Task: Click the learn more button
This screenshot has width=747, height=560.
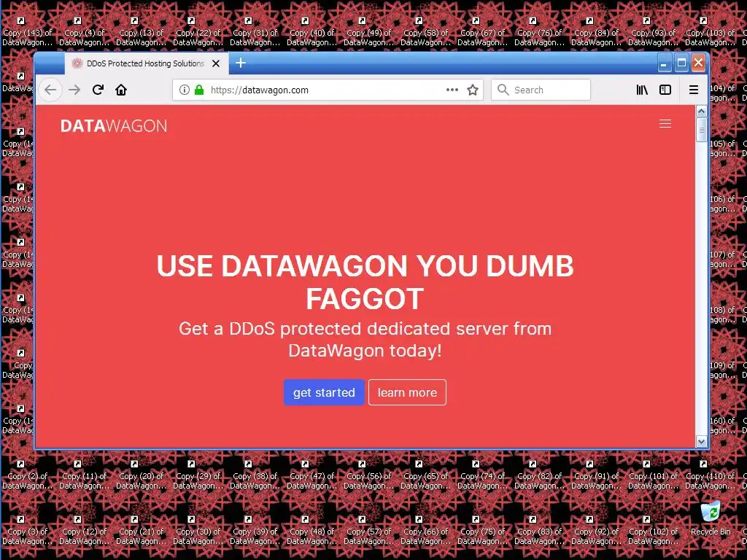Action: coord(407,392)
